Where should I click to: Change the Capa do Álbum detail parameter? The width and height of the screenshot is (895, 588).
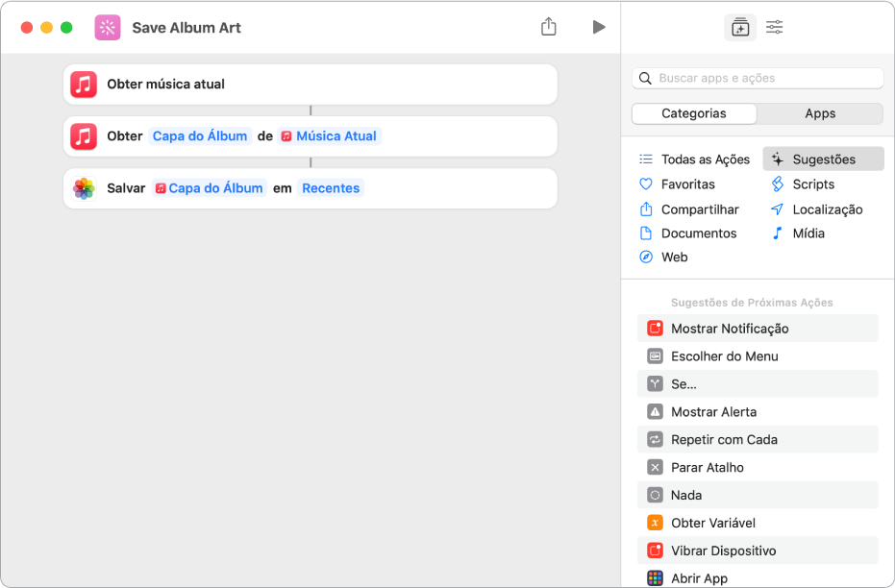[x=200, y=136]
